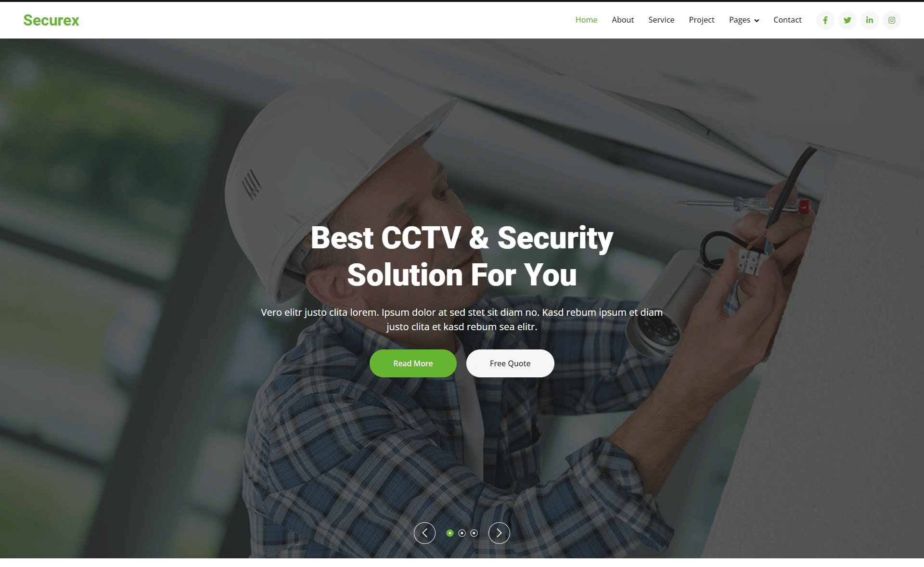Toggle active Home navigation state

586,20
